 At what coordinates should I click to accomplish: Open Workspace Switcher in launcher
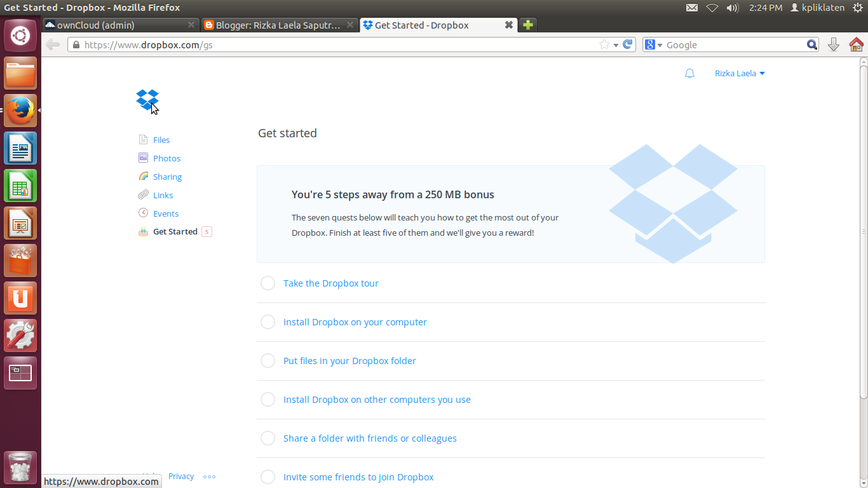pos(20,373)
